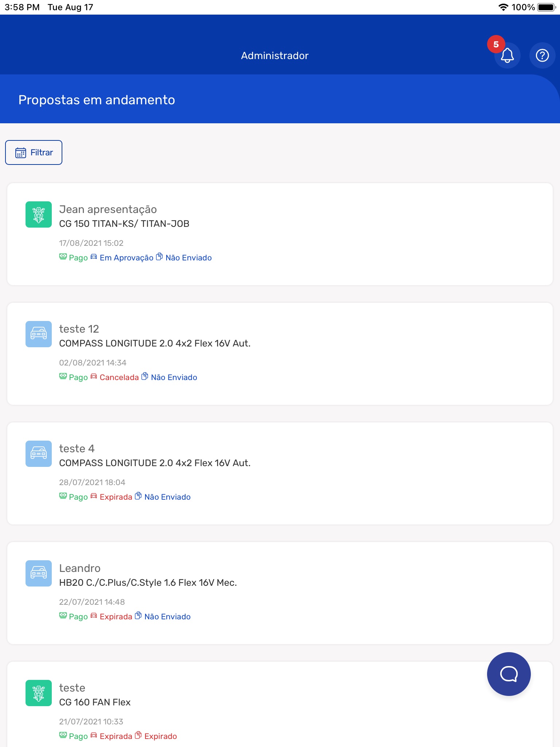The image size is (560, 747).
Task: Click date 28/07/2021 18:04
Action: coord(92,482)
